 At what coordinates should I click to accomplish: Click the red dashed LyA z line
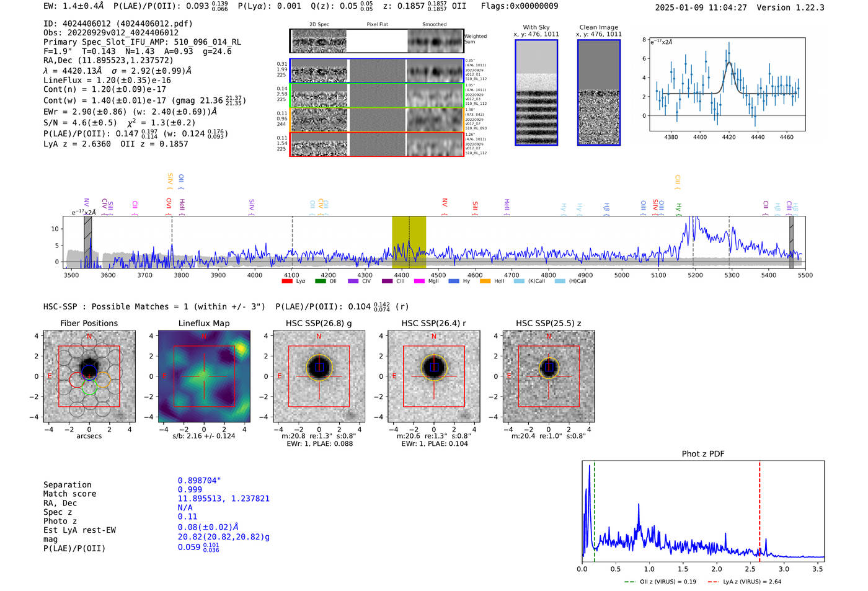759,510
